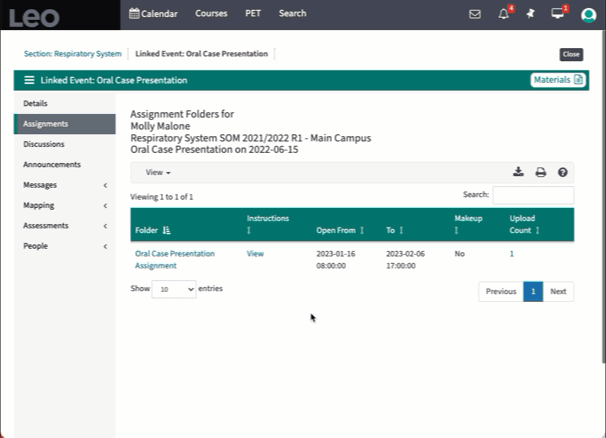
Task: Click the Materials button
Action: click(x=558, y=80)
